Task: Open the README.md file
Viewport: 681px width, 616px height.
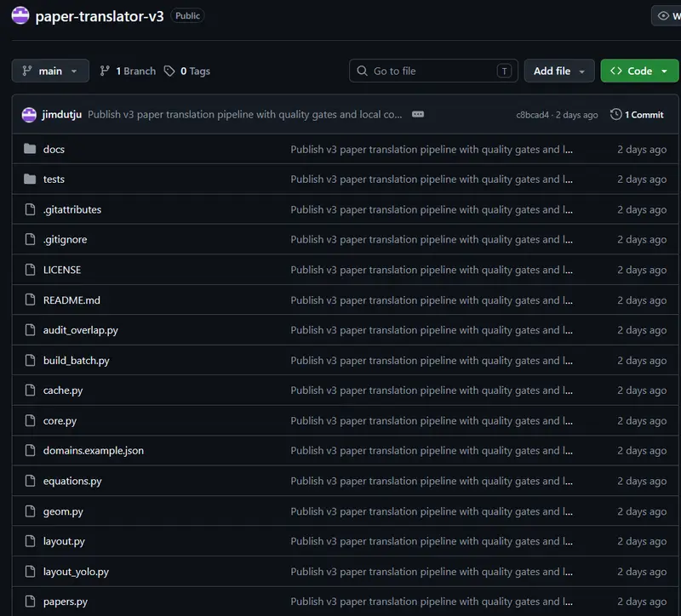Action: [x=72, y=300]
